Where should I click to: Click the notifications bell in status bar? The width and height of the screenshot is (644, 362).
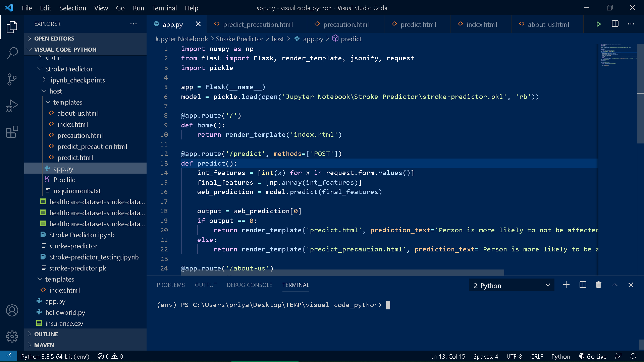[633, 356]
